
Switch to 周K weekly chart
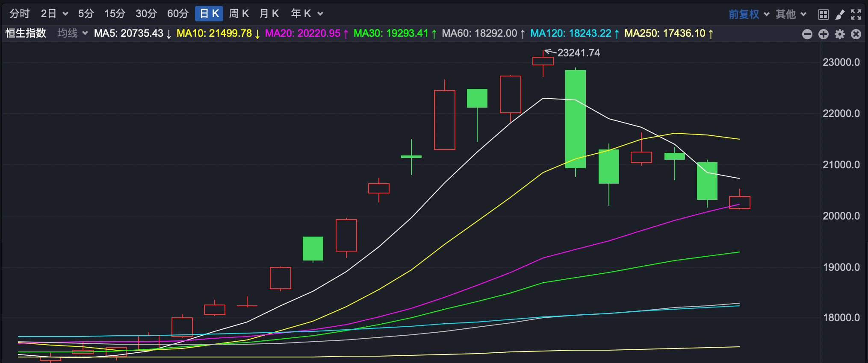click(x=239, y=14)
